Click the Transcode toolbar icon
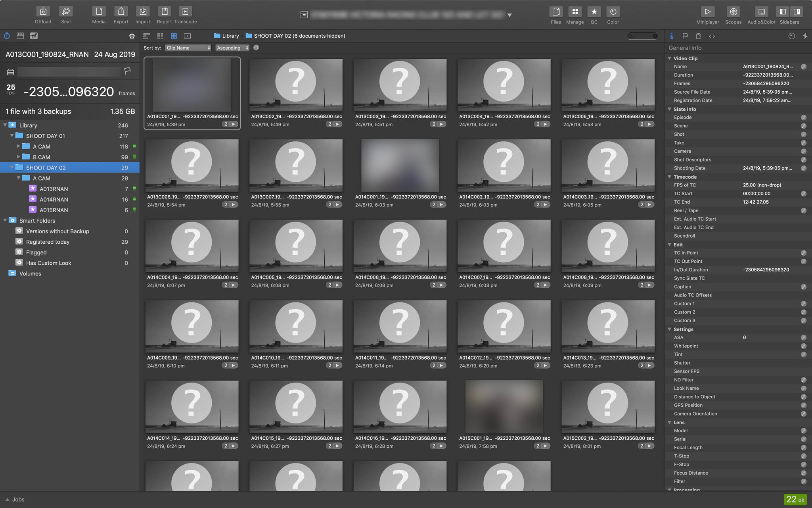812x508 pixels. [x=185, y=12]
